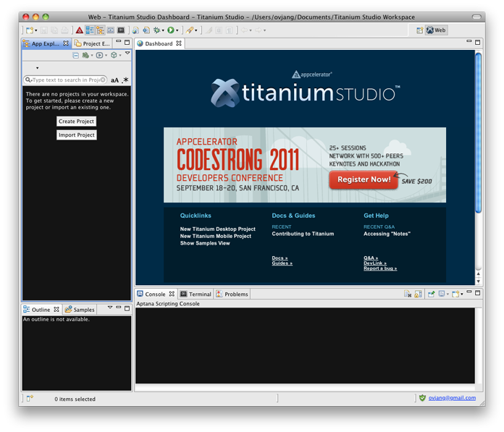Click the Import Project button
Viewport: 504px width, 432px height.
pos(77,135)
